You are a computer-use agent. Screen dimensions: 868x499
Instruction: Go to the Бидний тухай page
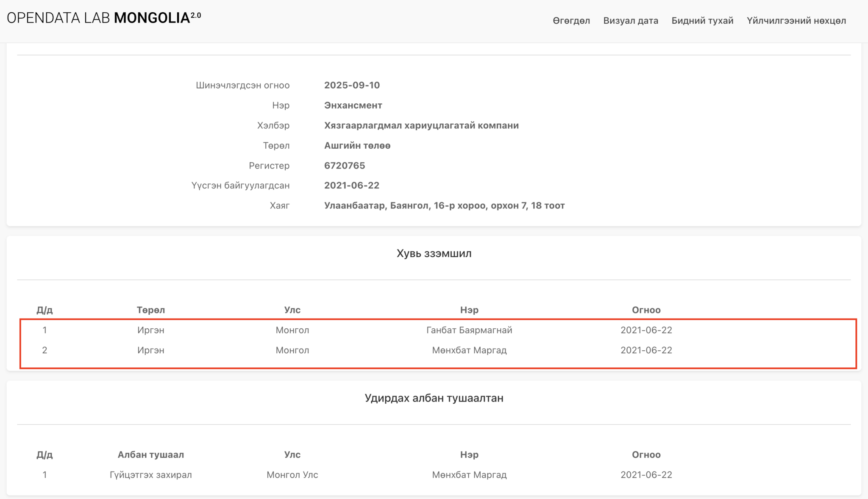(702, 20)
